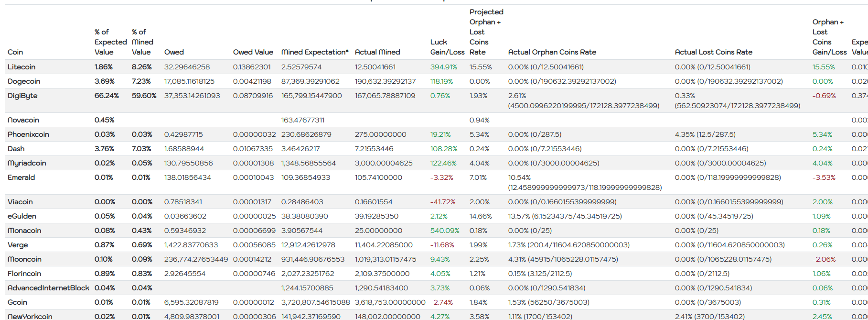Click Novacoin mined expectation 163.47677311
This screenshot has width=868, height=320.
coord(303,120)
